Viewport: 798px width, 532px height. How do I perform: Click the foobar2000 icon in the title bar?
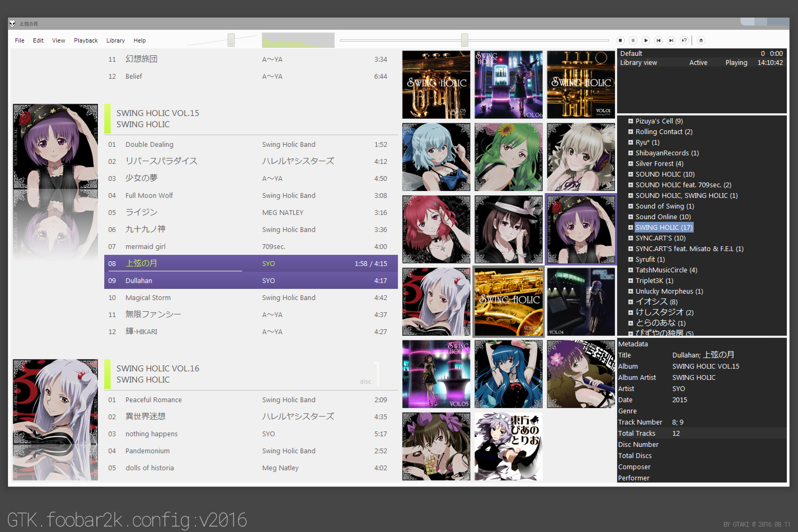tap(12, 23)
